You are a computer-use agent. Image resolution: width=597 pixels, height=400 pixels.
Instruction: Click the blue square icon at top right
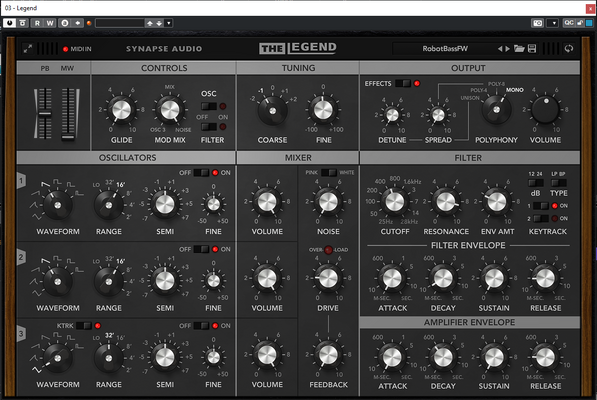point(589,23)
